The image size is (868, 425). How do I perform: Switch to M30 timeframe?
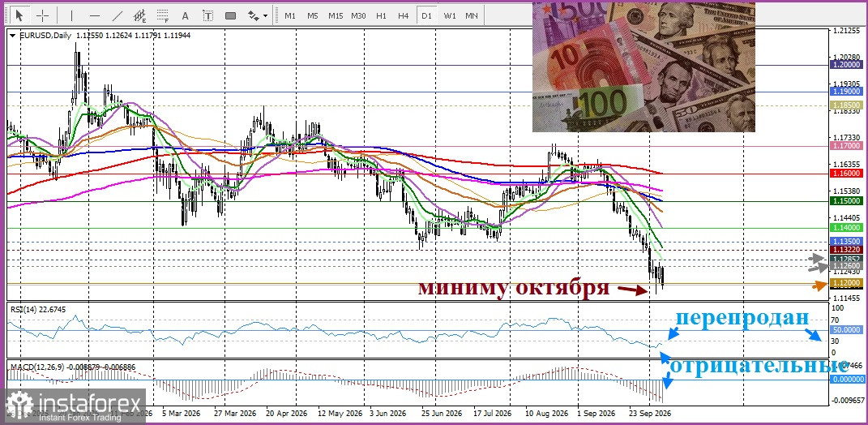(x=358, y=15)
